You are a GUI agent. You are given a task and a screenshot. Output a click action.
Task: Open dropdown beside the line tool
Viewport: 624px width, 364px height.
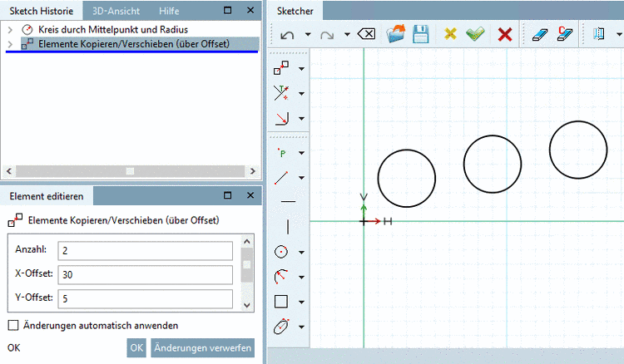coord(302,178)
